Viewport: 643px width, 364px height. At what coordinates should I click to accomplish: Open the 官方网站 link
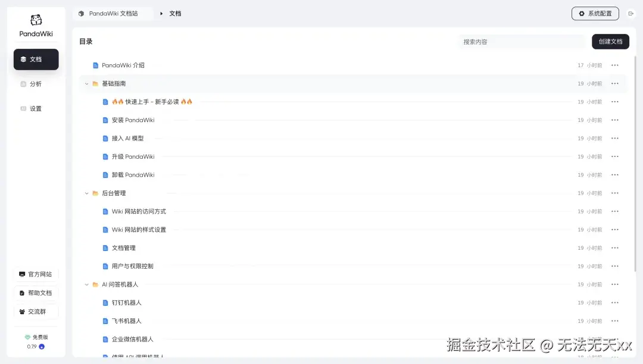(36, 274)
